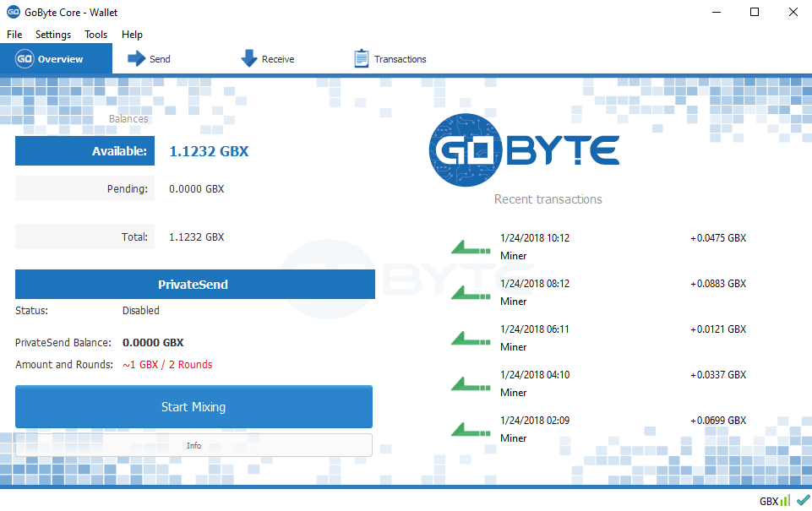812x511 pixels.
Task: Click the large GoByte logo above Recent transactions
Action: tap(524, 150)
